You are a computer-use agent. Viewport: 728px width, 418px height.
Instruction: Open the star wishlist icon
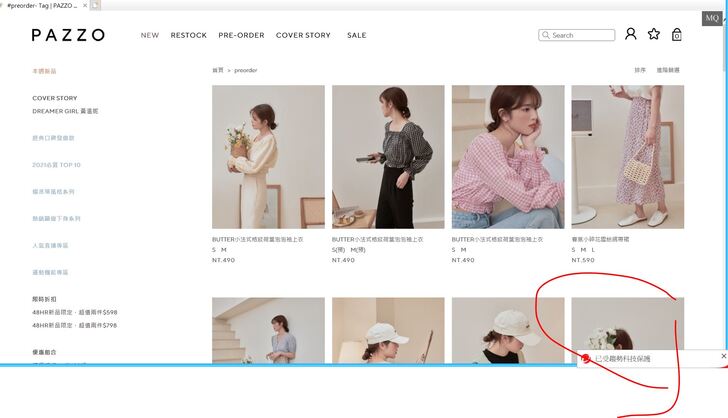point(654,34)
